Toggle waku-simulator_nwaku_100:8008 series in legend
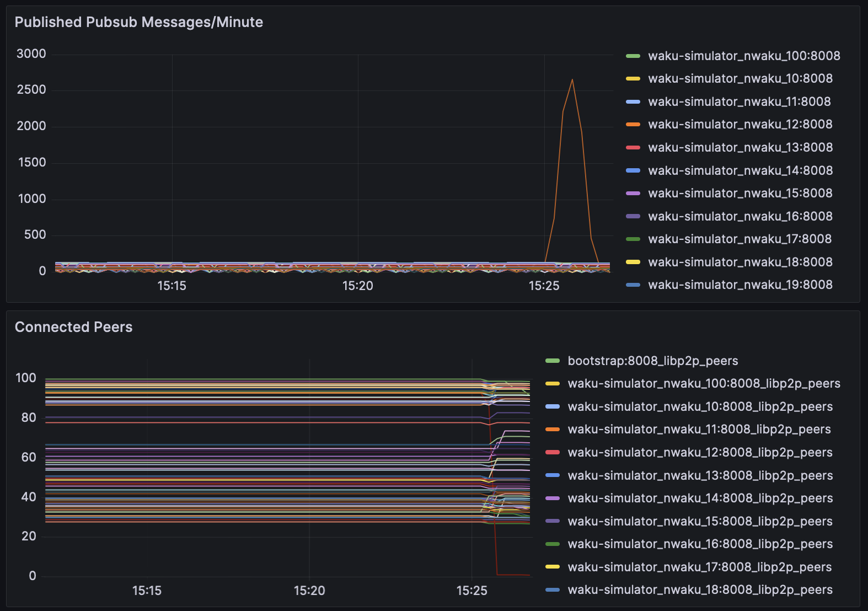Screen dimensions: 868x611 pos(743,56)
